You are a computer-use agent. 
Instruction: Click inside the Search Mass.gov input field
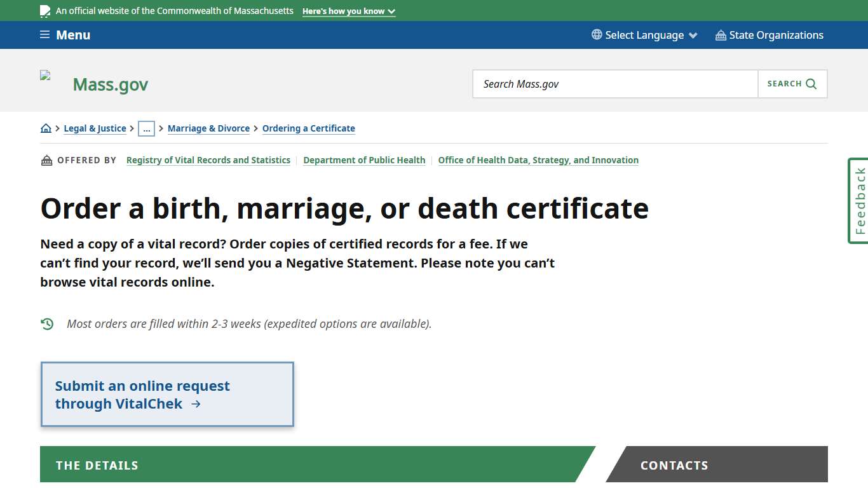pos(614,83)
